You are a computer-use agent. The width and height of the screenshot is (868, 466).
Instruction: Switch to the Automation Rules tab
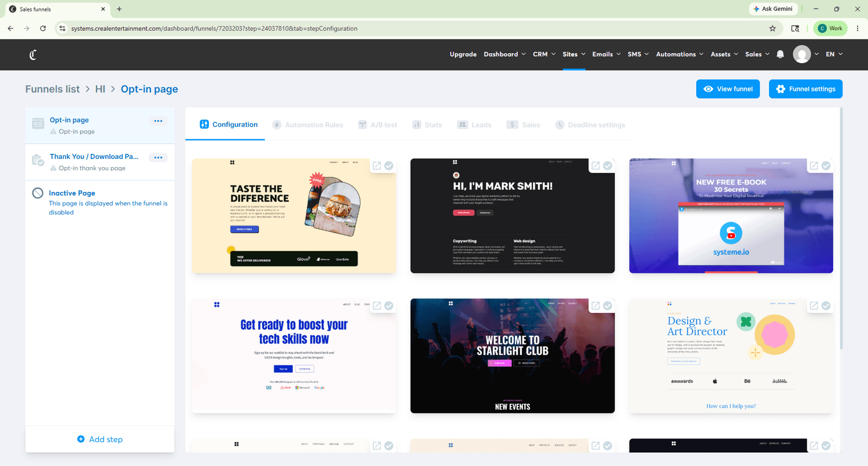tap(308, 125)
